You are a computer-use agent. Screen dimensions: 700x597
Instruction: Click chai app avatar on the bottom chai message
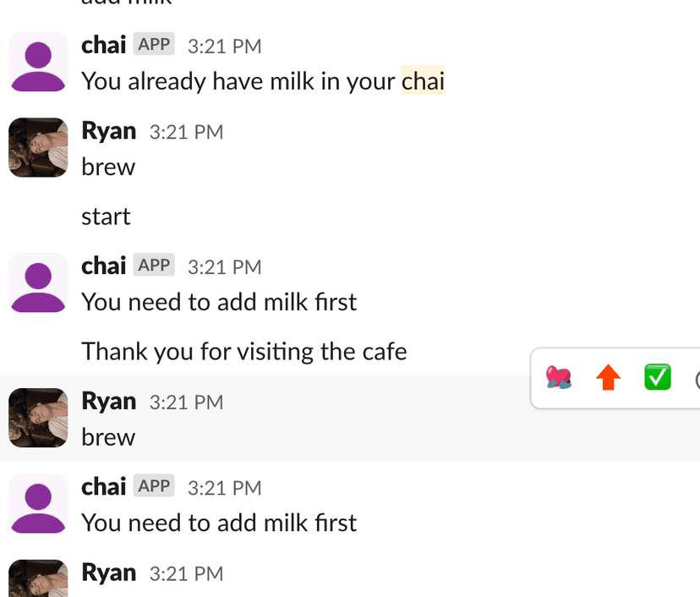37,503
